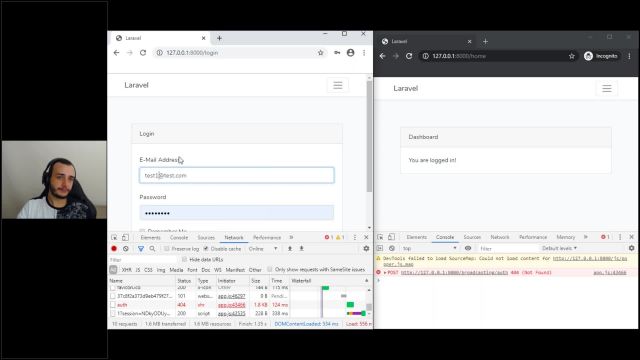Viewport: 640px width, 360px height.
Task: Open Network panel settings gear
Action: coord(366,248)
